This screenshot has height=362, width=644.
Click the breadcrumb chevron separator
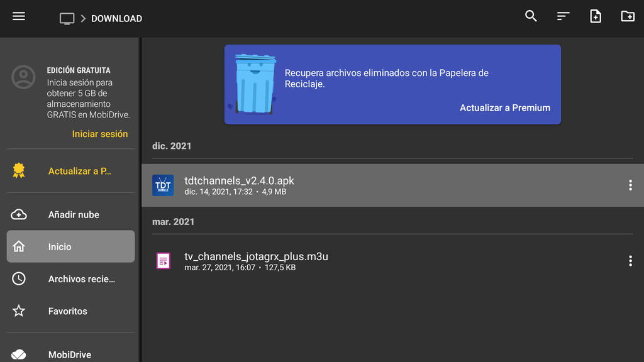coord(83,18)
